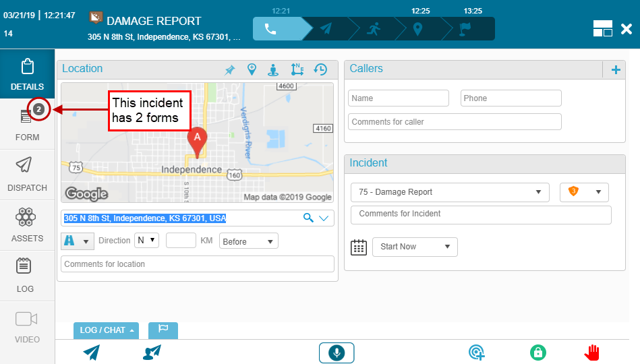Open the Direction N dropdown
This screenshot has height=364, width=640.
tap(146, 241)
